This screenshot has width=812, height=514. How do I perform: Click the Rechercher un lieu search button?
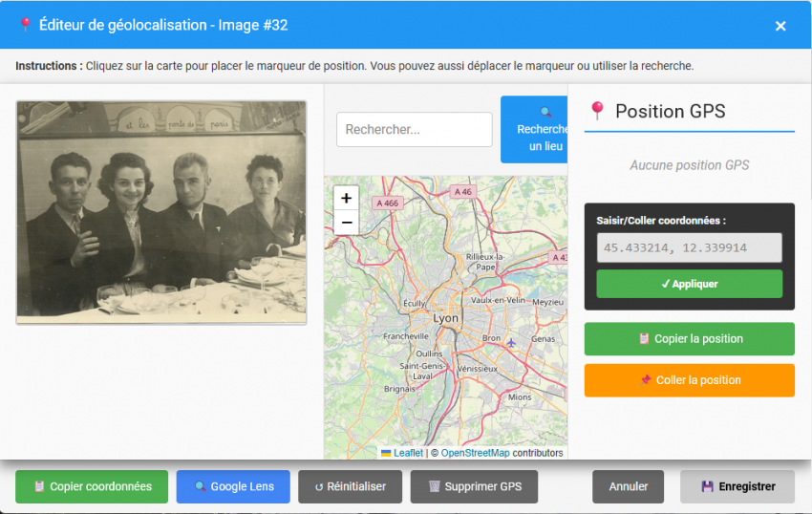535,130
